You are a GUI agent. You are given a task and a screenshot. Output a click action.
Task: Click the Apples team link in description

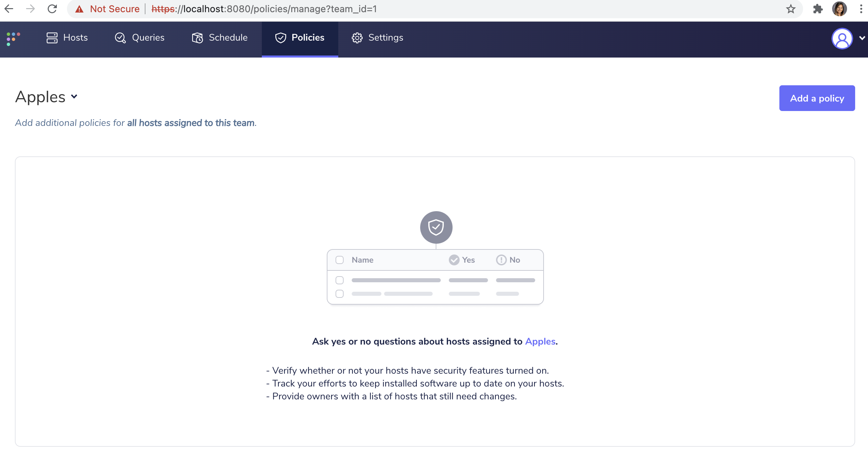(540, 341)
